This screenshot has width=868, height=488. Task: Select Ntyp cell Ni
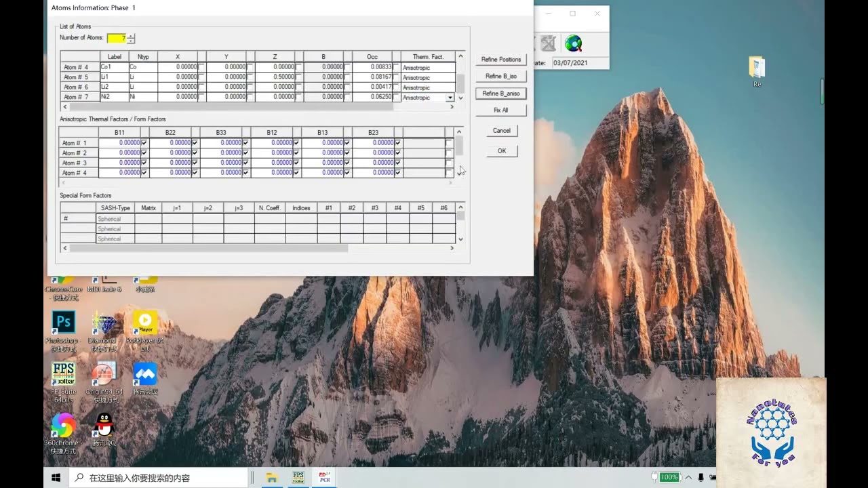142,97
